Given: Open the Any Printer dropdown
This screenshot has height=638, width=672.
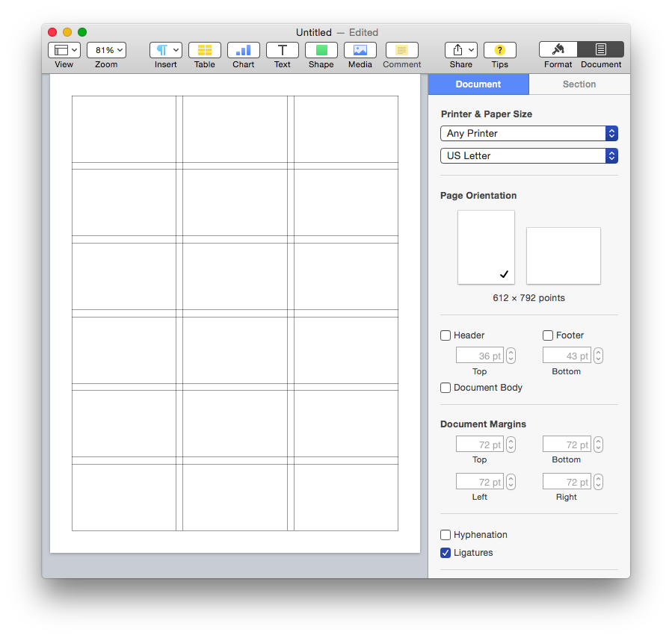Looking at the screenshot, I should pos(528,134).
